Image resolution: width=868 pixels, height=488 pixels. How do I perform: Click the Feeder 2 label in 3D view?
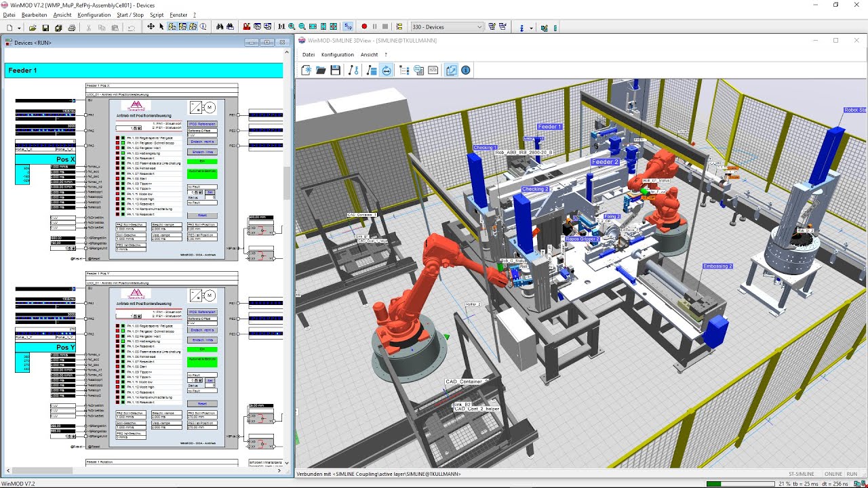pyautogui.click(x=605, y=162)
